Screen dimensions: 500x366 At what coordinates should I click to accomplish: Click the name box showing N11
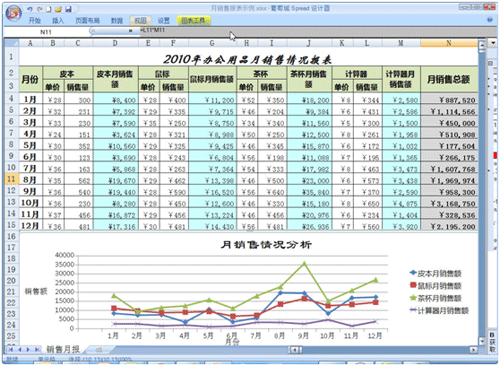tap(46, 32)
